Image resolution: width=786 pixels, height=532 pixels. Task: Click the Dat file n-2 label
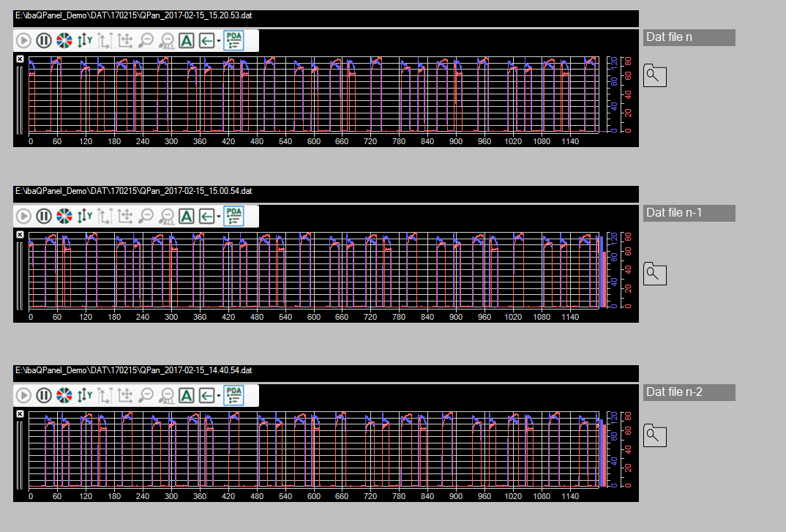(x=689, y=392)
